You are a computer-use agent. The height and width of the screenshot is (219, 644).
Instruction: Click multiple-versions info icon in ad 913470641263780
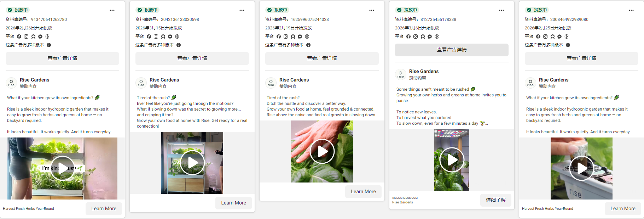coord(49,45)
